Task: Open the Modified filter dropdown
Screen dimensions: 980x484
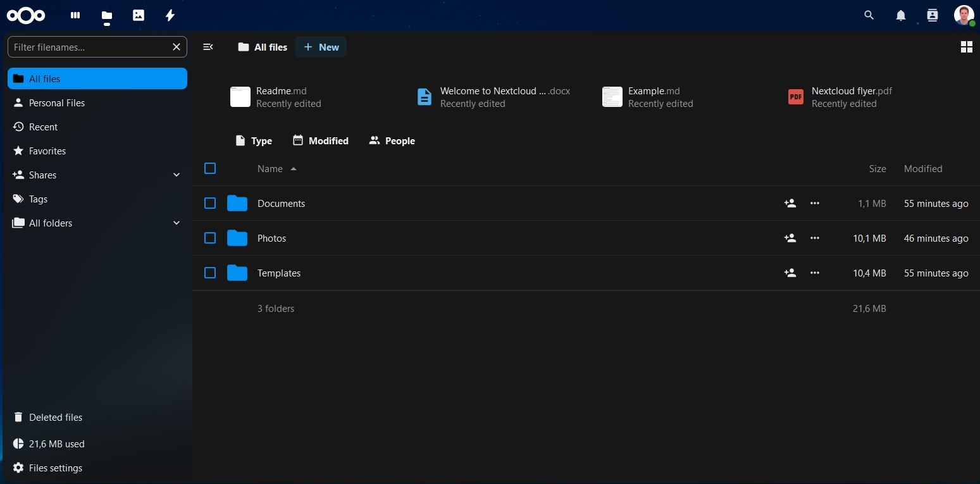Action: point(320,140)
